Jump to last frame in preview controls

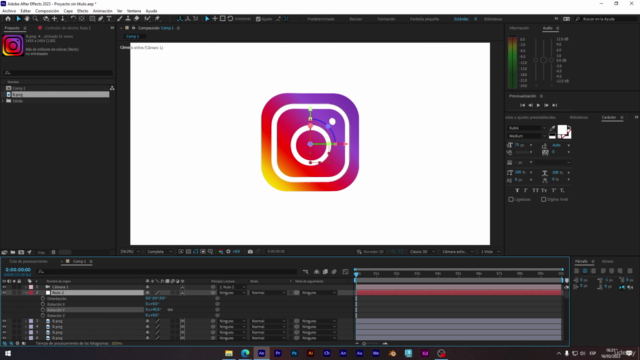click(554, 105)
